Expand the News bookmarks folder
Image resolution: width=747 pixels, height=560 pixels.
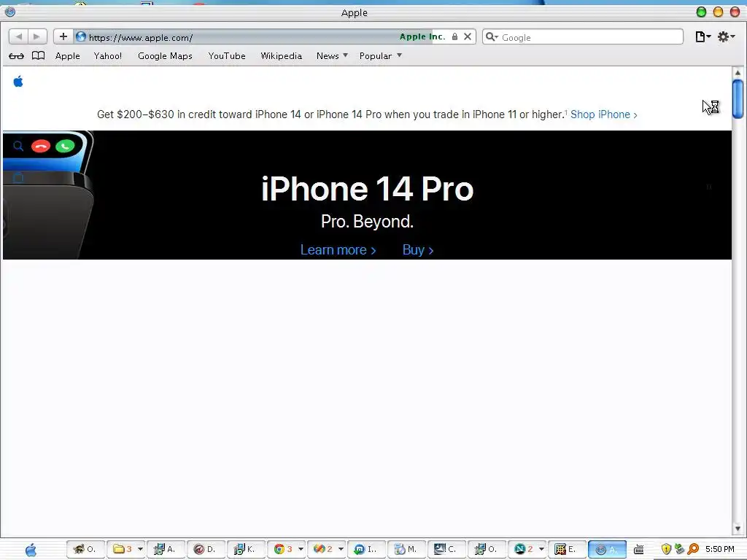click(332, 56)
